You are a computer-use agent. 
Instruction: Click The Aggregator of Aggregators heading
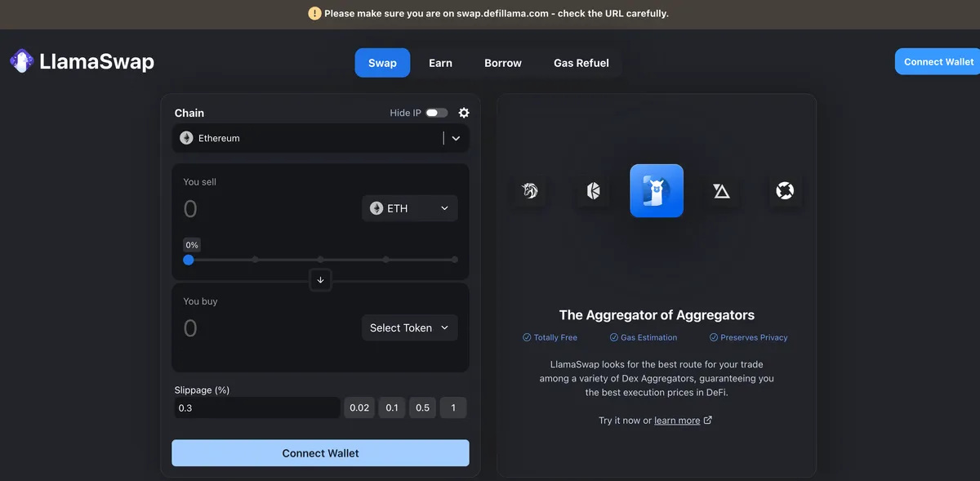click(x=657, y=315)
